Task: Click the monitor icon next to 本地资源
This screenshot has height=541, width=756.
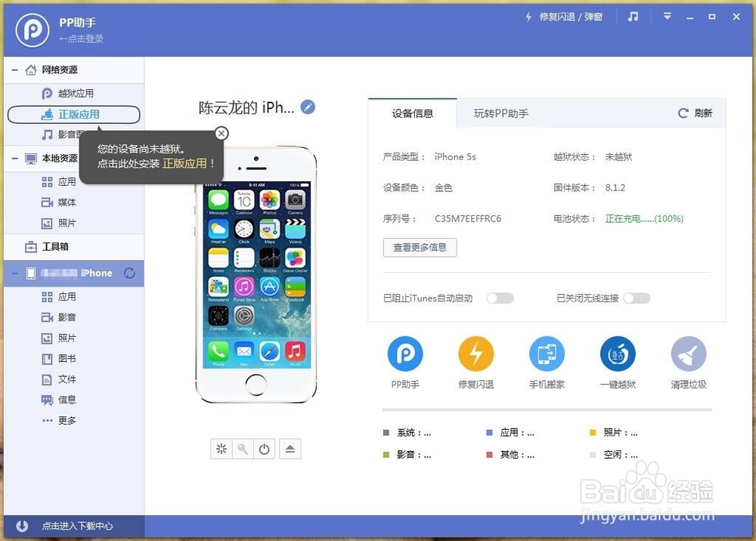Action: [31, 159]
